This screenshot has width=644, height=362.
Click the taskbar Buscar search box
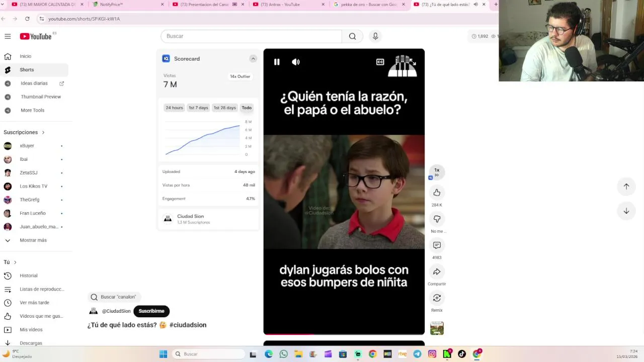(x=208, y=354)
